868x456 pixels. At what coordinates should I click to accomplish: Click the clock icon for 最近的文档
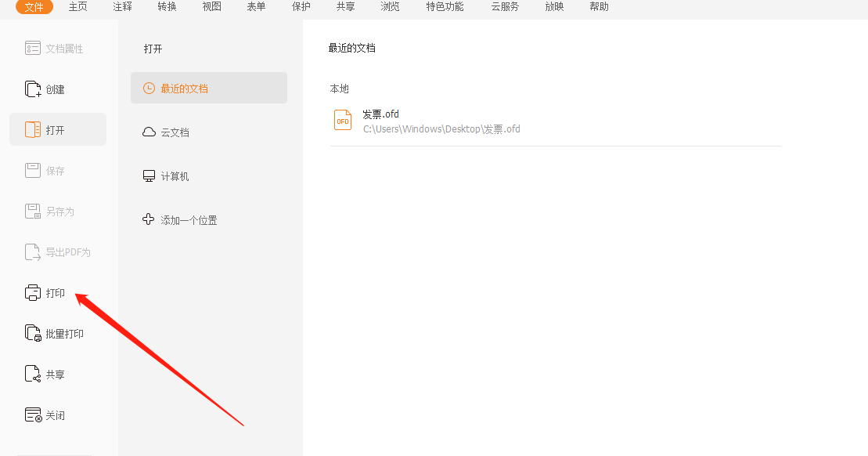pyautogui.click(x=149, y=89)
